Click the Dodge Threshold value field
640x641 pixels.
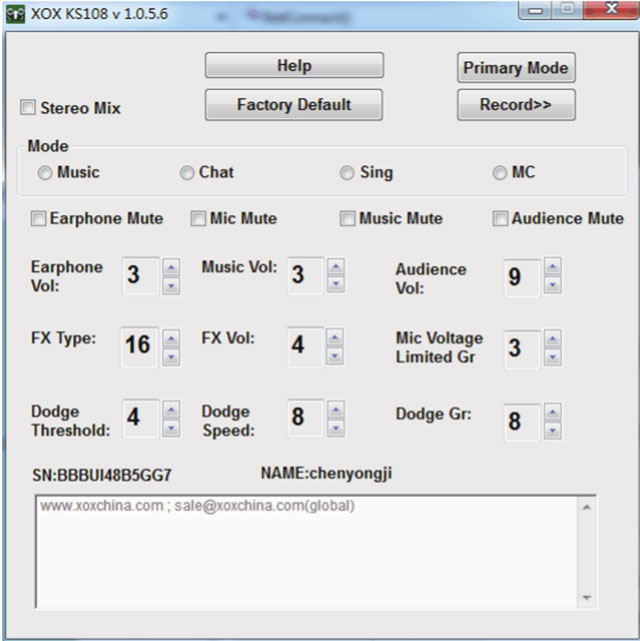click(141, 419)
